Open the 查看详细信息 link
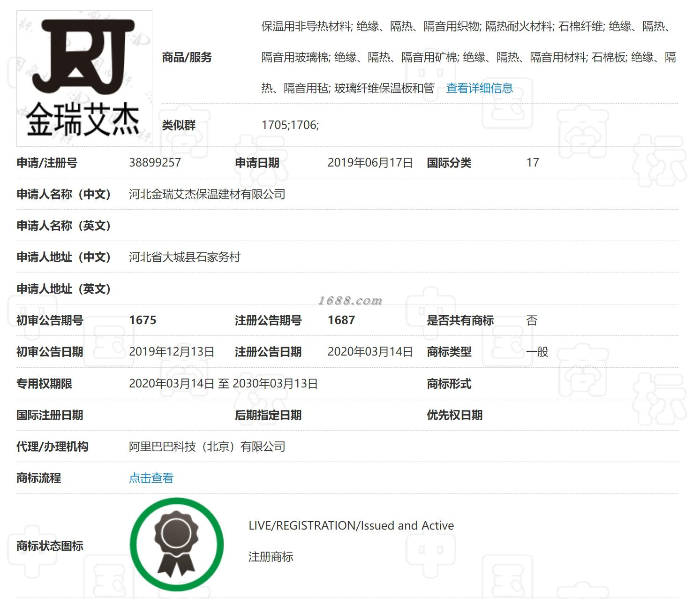The image size is (700, 599). (x=479, y=88)
